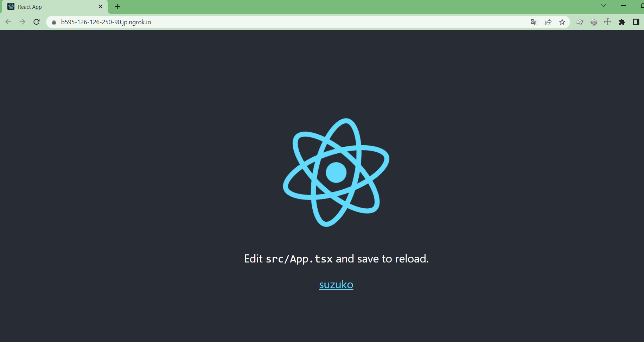Open the tab search chevron dropdown
Viewport: 644px width, 342px height.
[x=603, y=6]
